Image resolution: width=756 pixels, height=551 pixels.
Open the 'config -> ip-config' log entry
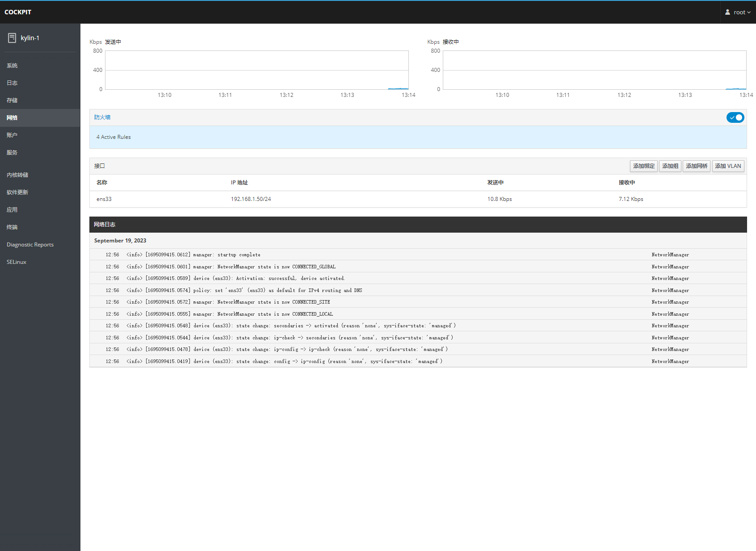point(418,361)
